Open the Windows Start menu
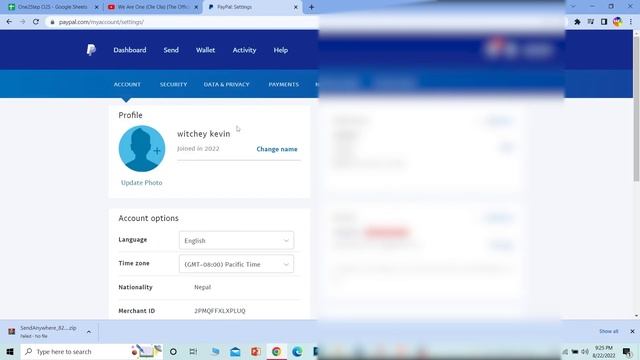 [10, 351]
